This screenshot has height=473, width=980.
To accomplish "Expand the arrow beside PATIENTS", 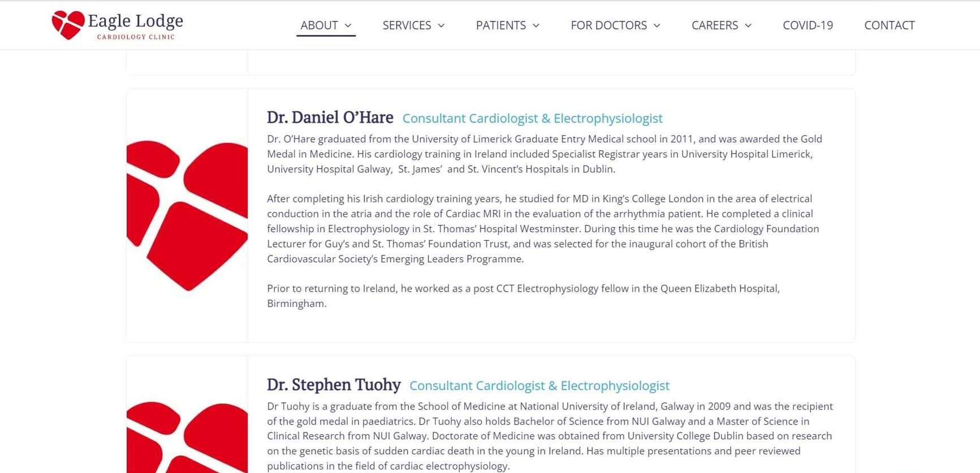I will [x=535, y=26].
